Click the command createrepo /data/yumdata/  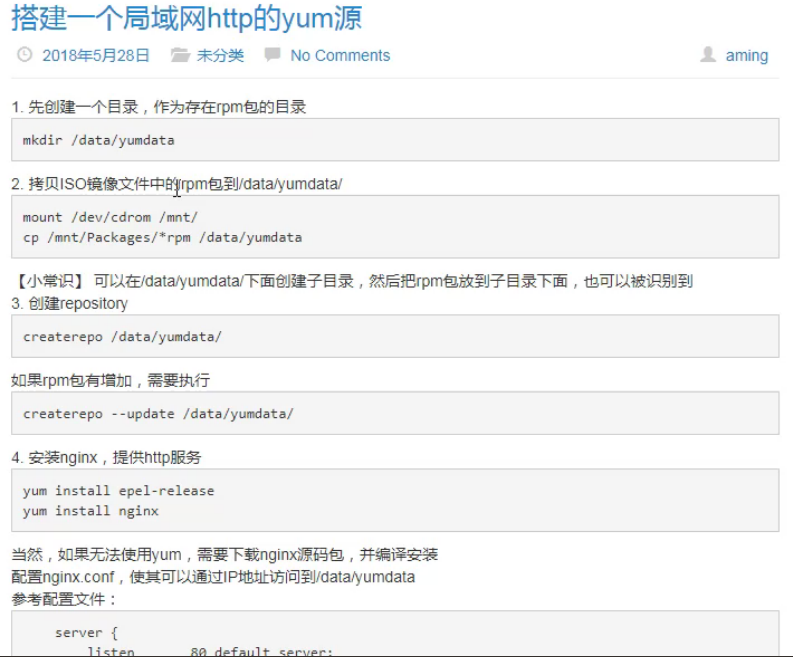pyautogui.click(x=122, y=337)
